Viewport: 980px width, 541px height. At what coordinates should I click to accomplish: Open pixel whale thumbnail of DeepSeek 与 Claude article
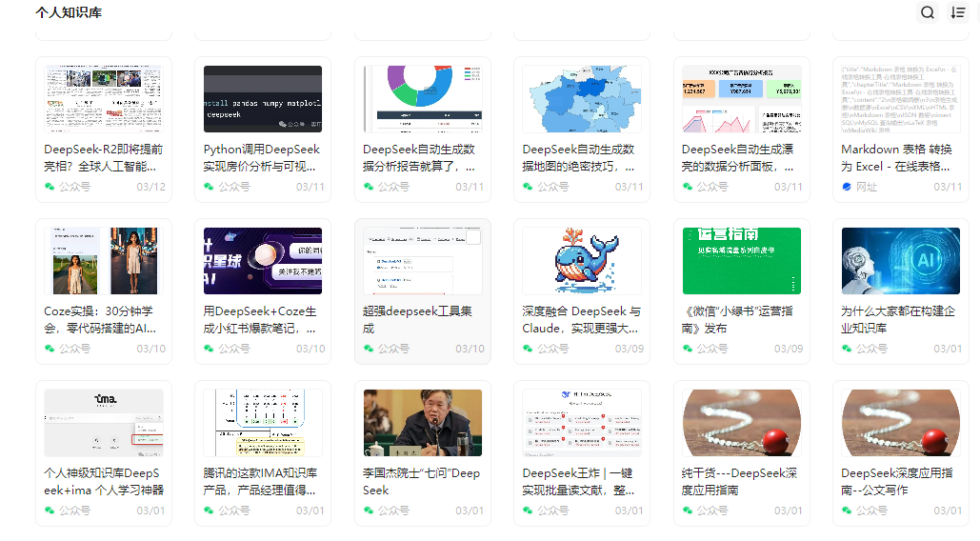coord(582,261)
